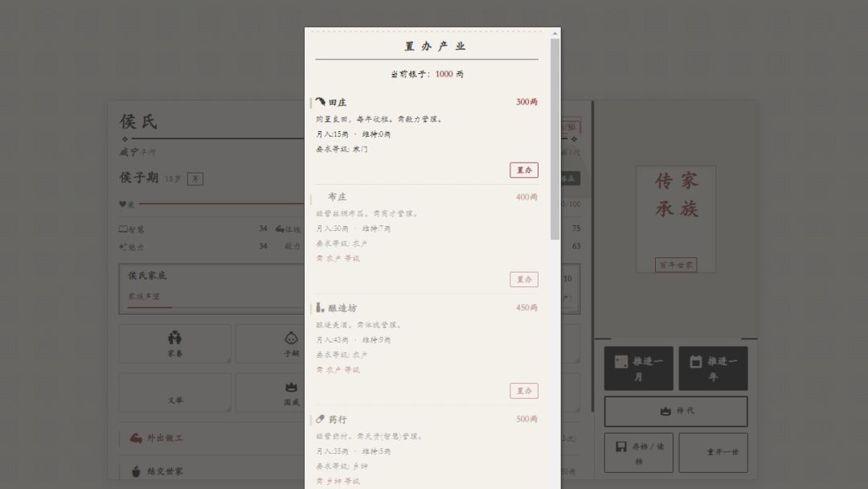Viewport: 868px width, 489px height.
Task: Click the 家族声望 progress bar
Action: (216, 306)
